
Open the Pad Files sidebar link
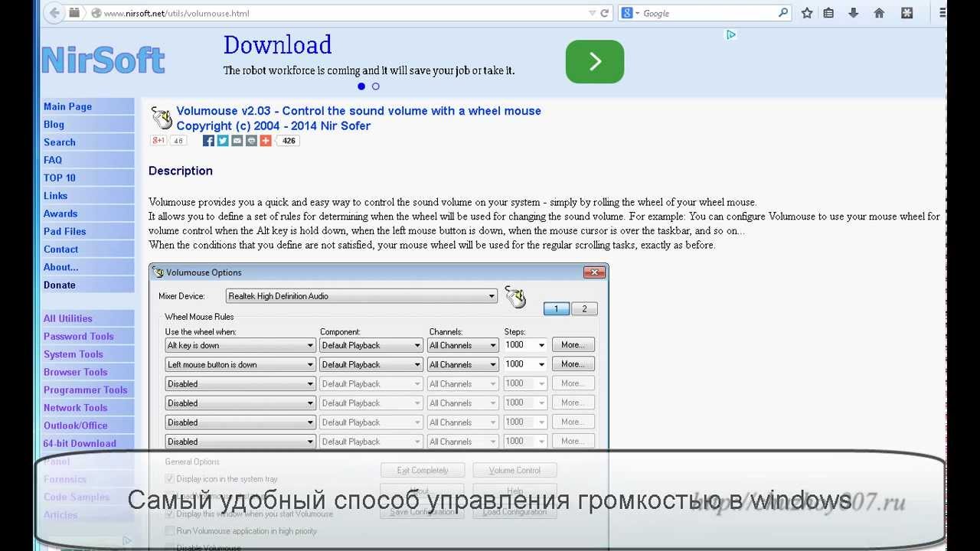[64, 231]
